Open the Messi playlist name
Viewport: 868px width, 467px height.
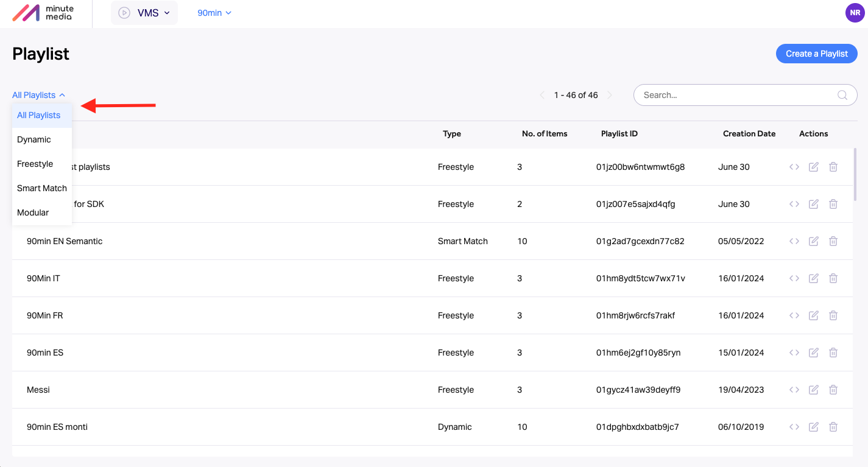[38, 390]
